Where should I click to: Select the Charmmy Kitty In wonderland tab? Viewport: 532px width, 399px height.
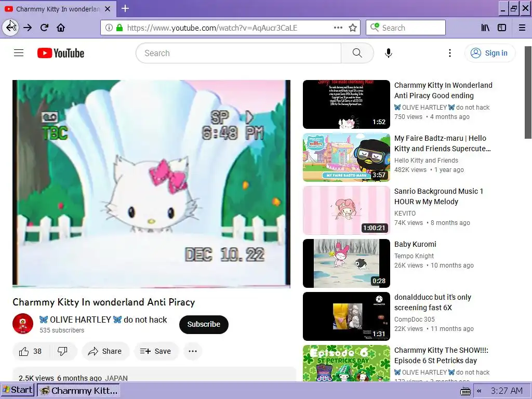coord(58,9)
